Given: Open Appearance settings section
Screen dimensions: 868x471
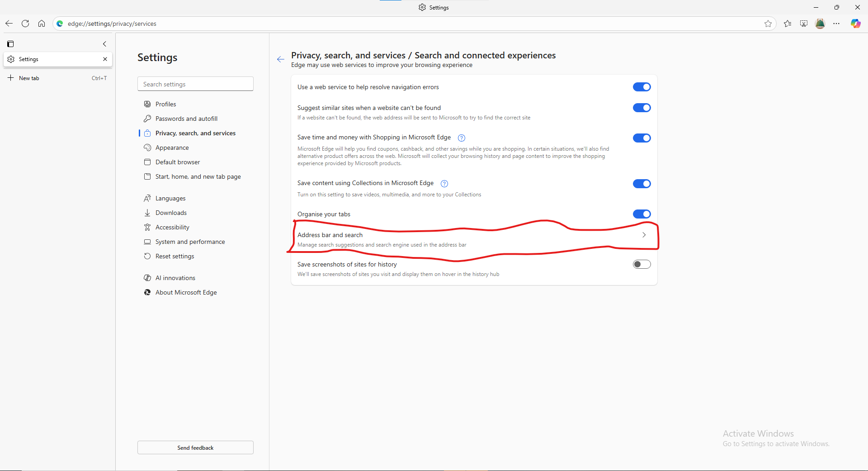Looking at the screenshot, I should coord(172,147).
